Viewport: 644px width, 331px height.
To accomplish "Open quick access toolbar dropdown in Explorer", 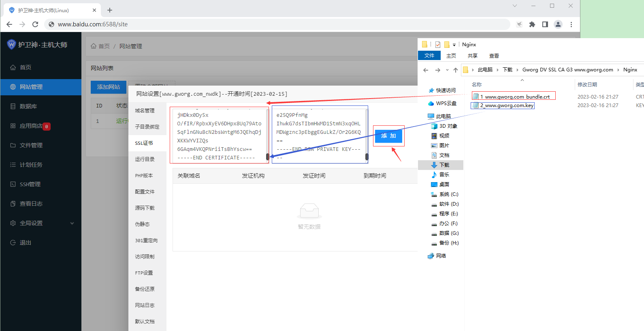I will [x=454, y=45].
